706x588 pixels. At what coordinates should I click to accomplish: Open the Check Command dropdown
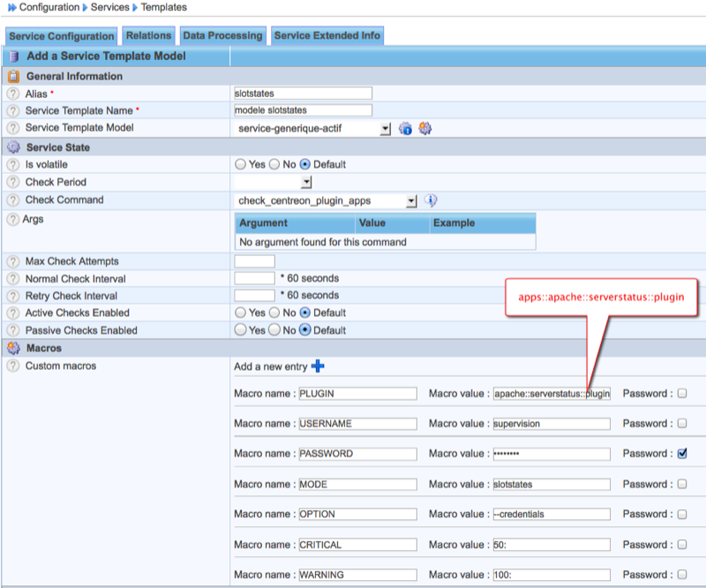(411, 201)
